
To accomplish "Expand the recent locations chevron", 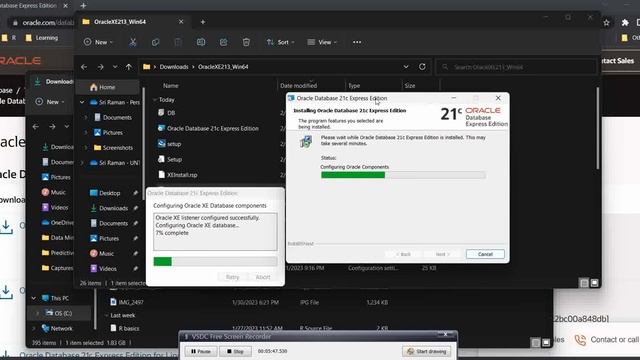I will click(115, 67).
